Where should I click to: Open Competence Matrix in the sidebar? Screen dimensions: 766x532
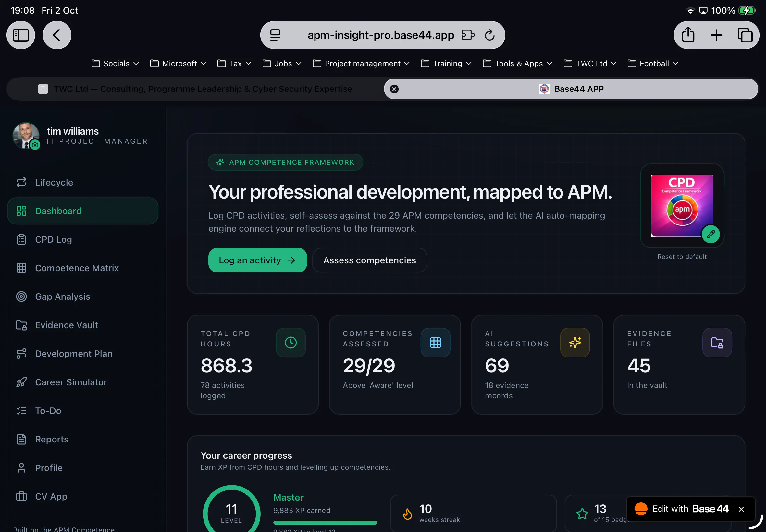pyautogui.click(x=82, y=268)
